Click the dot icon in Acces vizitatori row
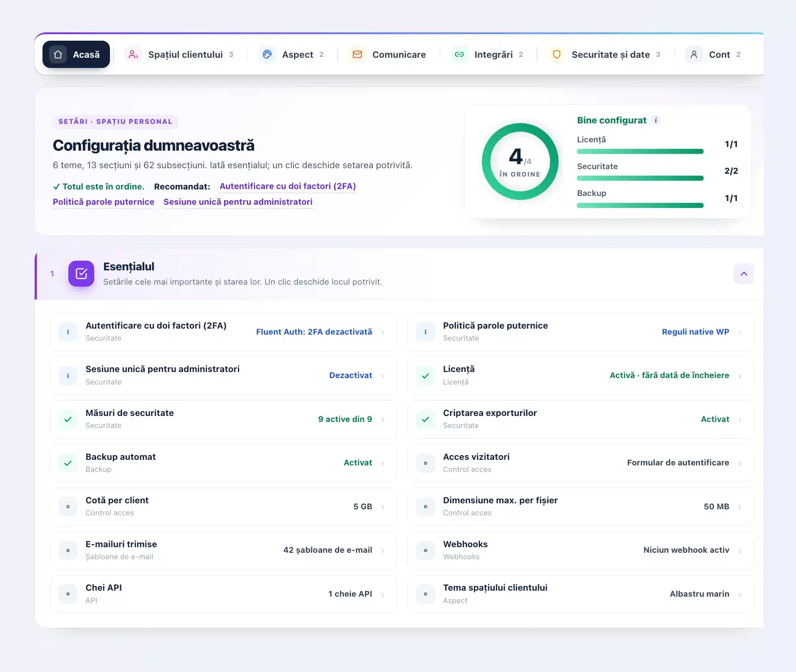Screen dimensions: 796x672 [x=425, y=463]
